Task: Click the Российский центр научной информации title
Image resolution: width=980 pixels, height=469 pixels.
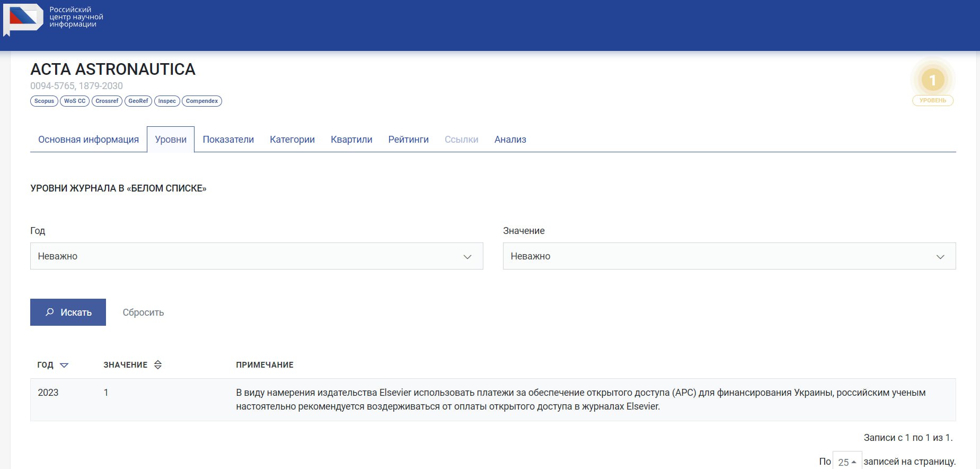Action: click(76, 17)
